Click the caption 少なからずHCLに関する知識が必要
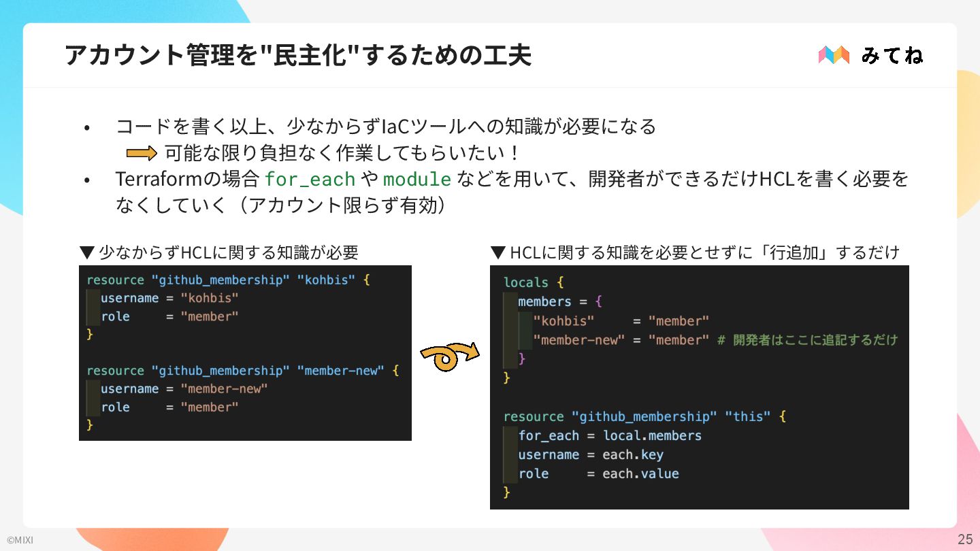 click(x=219, y=252)
